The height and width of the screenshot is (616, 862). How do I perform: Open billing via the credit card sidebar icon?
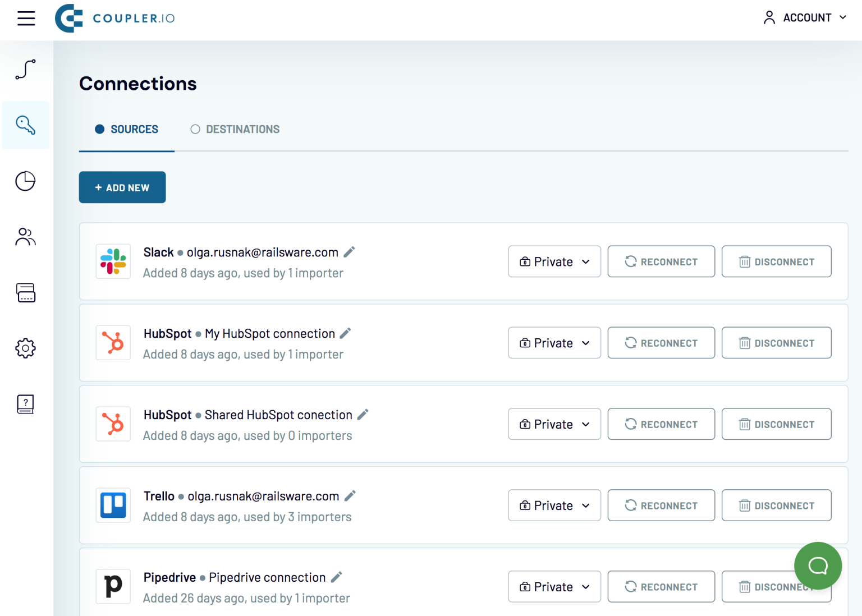(25, 292)
